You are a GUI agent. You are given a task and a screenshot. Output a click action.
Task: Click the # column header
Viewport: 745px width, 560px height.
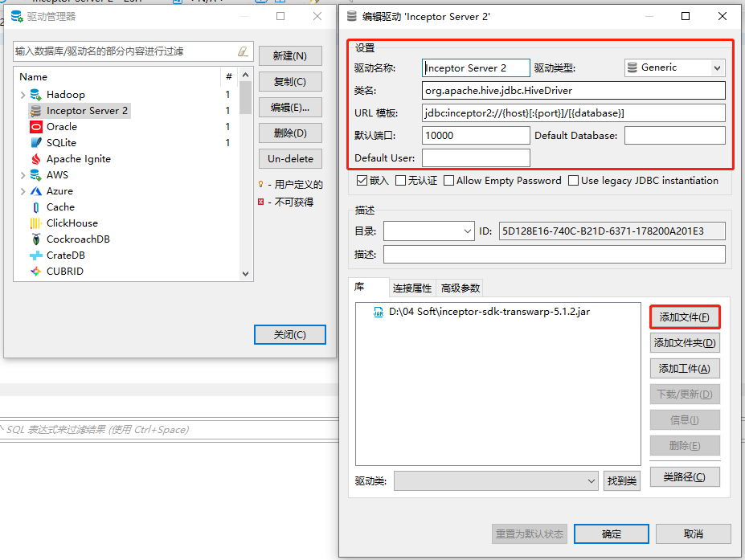click(228, 76)
